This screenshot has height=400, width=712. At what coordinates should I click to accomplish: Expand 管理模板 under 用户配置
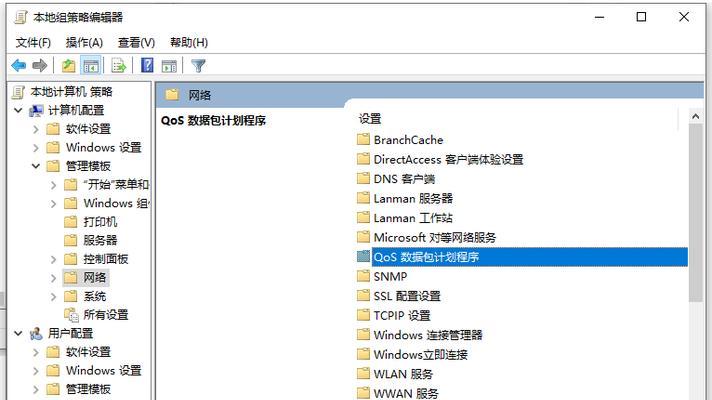point(36,390)
